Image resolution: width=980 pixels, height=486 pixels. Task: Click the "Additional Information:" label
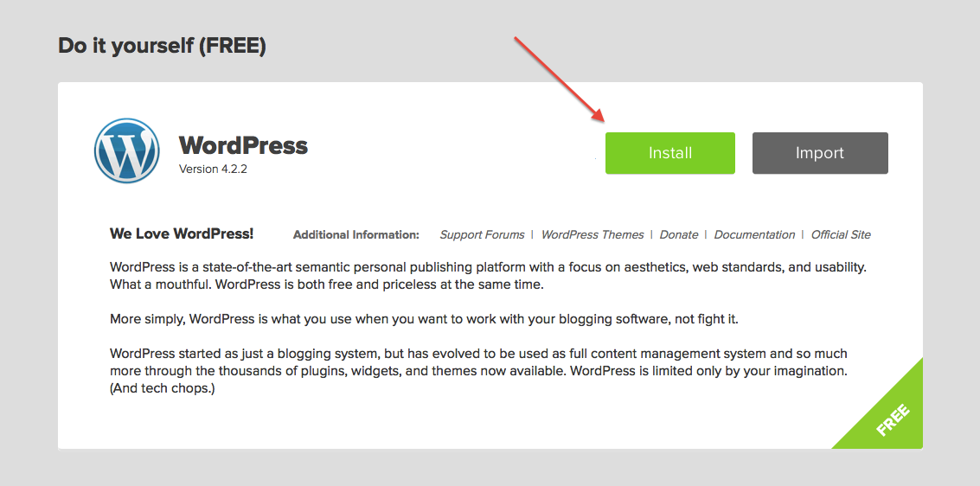click(x=355, y=234)
